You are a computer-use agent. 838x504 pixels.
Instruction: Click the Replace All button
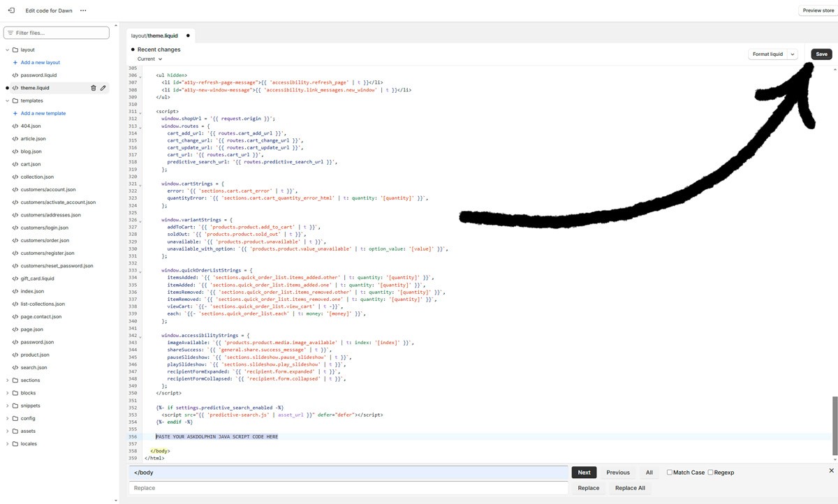click(x=630, y=488)
